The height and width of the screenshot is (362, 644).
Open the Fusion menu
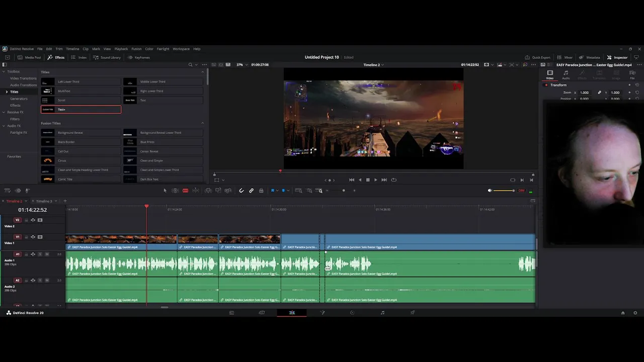pyautogui.click(x=136, y=49)
